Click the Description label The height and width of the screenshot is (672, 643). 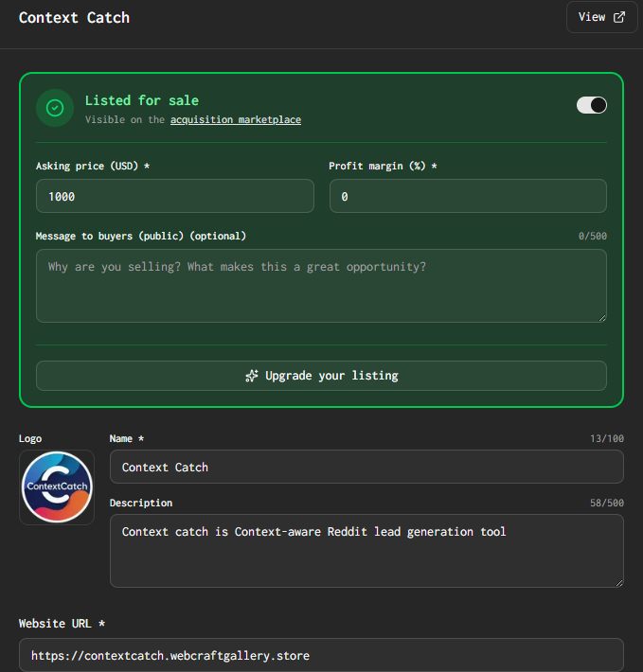[141, 503]
